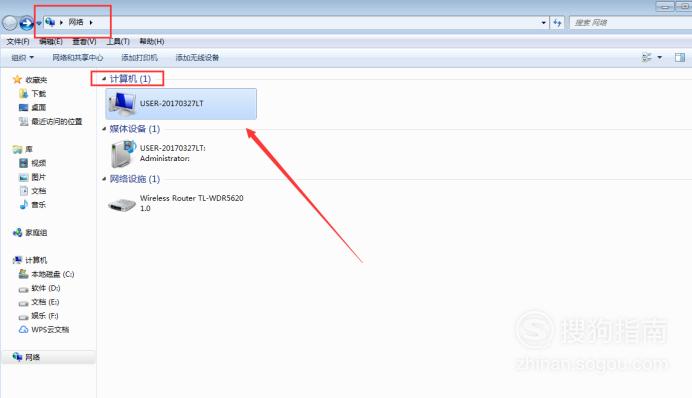Click the network icon in address bar
692x398 pixels.
pyautogui.click(x=50, y=22)
